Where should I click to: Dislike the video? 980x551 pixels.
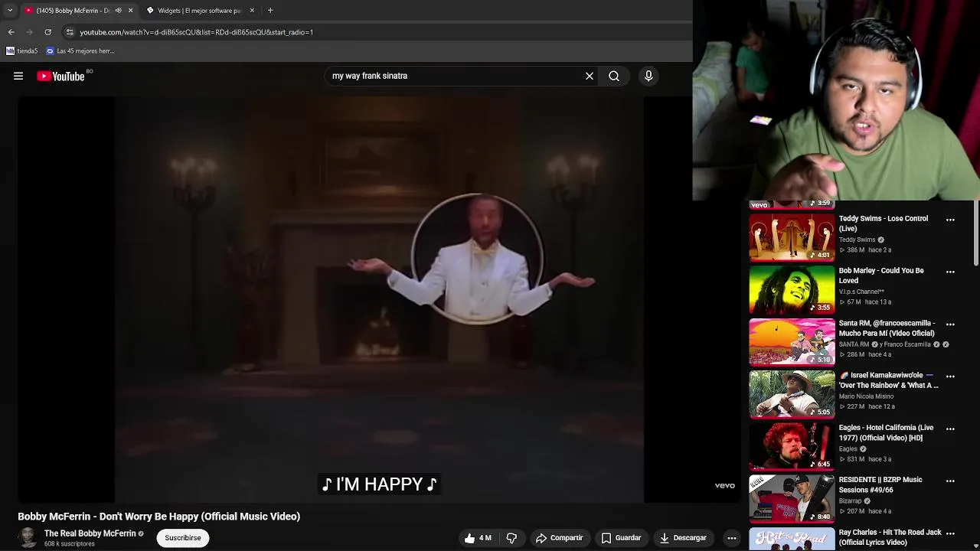tap(511, 538)
